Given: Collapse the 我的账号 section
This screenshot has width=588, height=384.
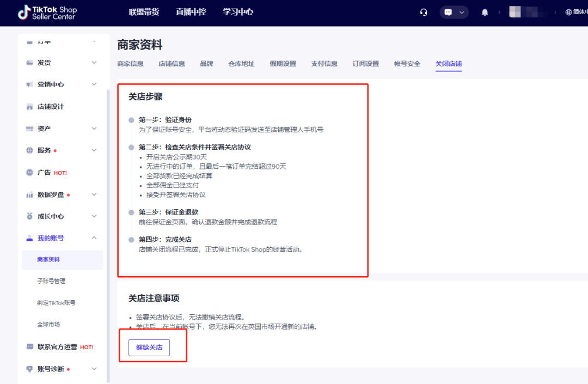Looking at the screenshot, I should point(94,238).
